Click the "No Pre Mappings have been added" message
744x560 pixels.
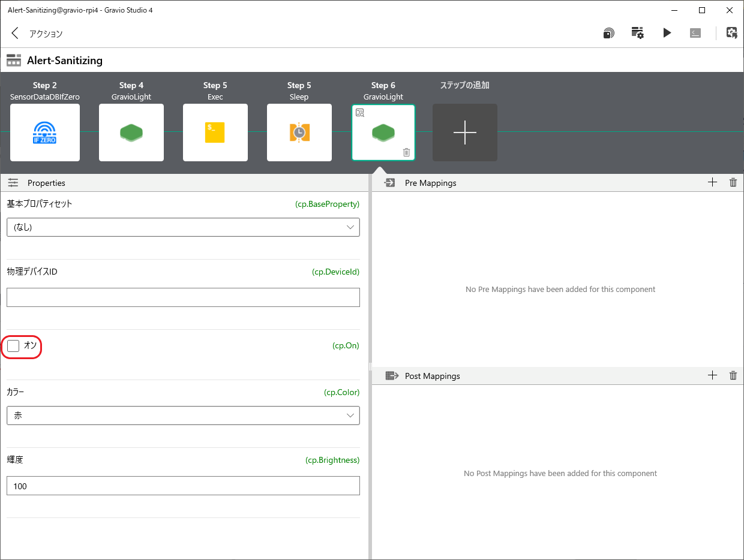click(x=560, y=289)
